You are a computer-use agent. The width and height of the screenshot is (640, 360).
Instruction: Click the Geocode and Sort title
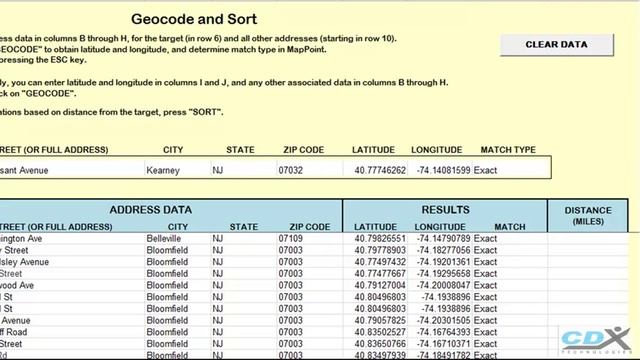click(x=194, y=19)
